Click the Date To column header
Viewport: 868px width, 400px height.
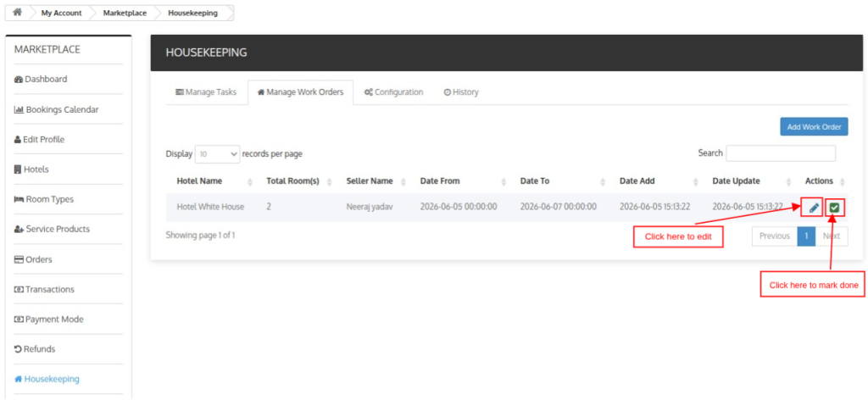coord(535,181)
